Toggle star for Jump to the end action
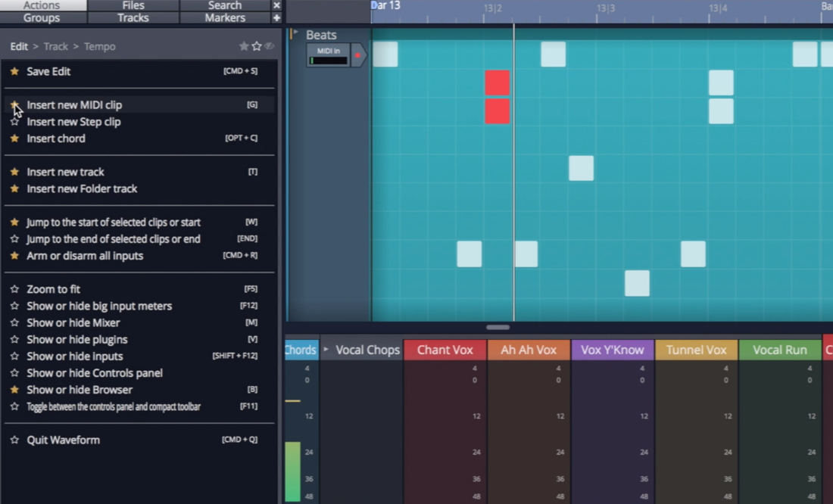Image resolution: width=833 pixels, height=504 pixels. [x=14, y=239]
